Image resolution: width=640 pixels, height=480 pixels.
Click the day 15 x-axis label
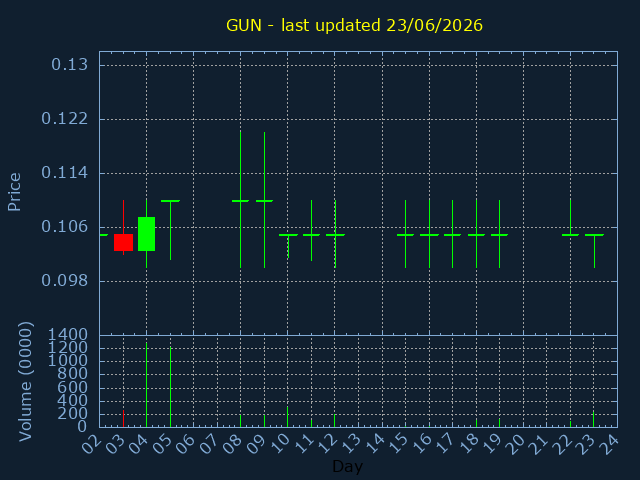tap(398, 444)
